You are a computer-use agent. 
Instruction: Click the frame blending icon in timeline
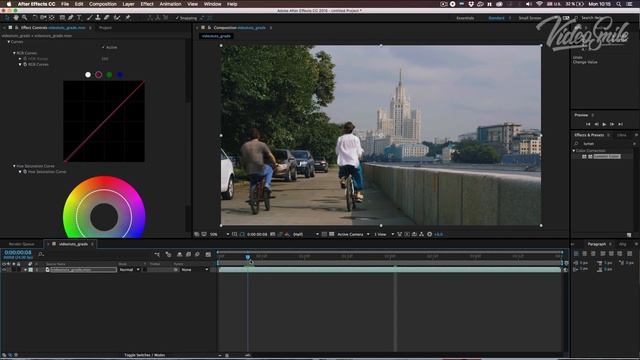189,254
